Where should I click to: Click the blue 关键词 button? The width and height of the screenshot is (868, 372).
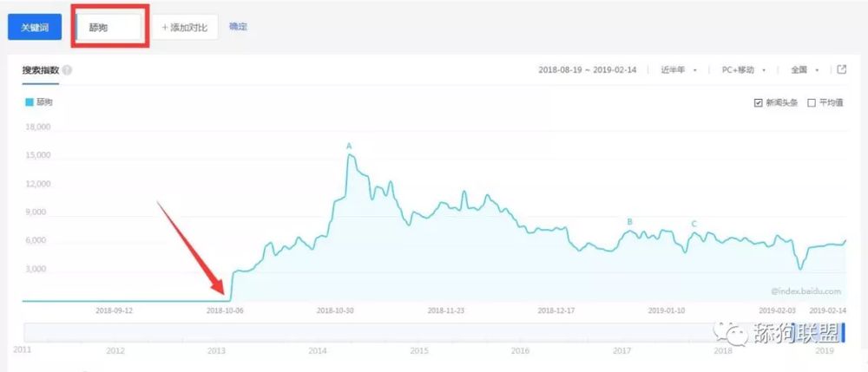pos(34,27)
